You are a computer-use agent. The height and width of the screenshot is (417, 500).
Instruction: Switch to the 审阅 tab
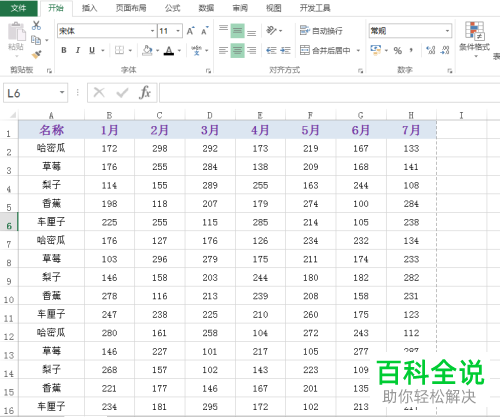click(x=240, y=8)
